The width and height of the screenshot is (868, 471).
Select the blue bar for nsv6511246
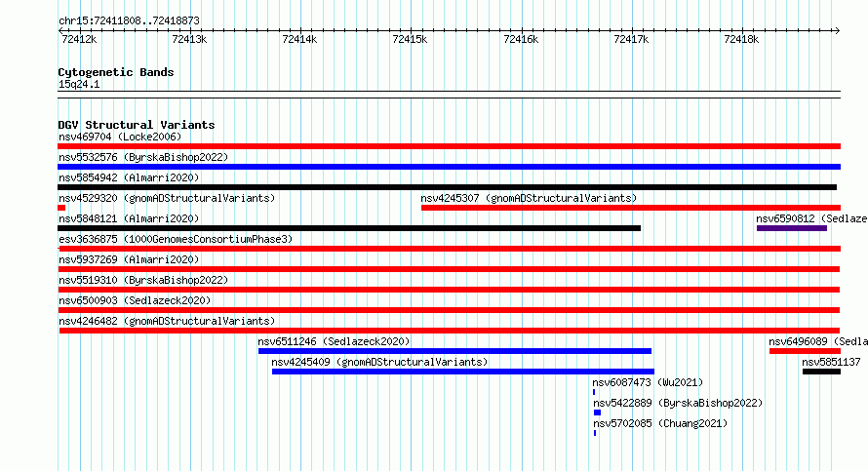(455, 351)
